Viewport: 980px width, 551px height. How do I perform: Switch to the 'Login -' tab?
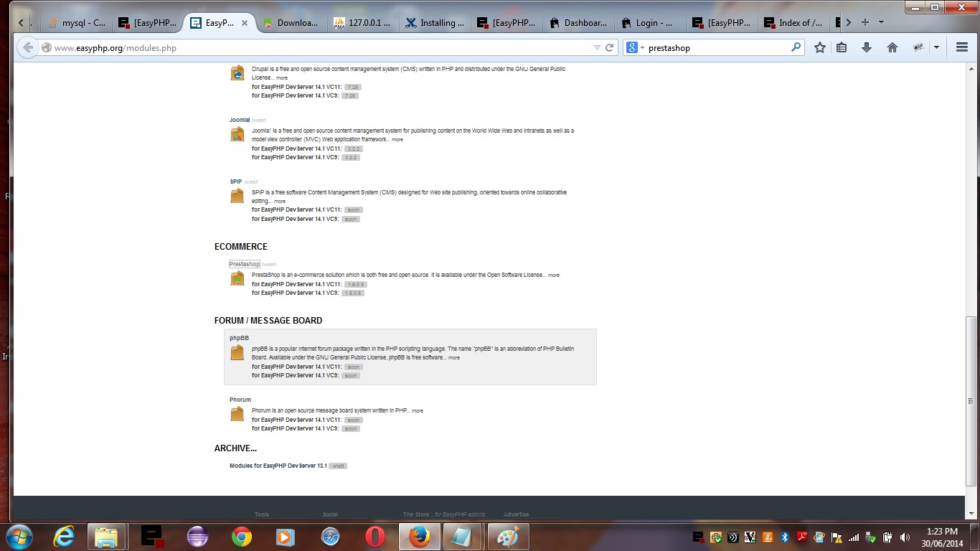(x=650, y=23)
